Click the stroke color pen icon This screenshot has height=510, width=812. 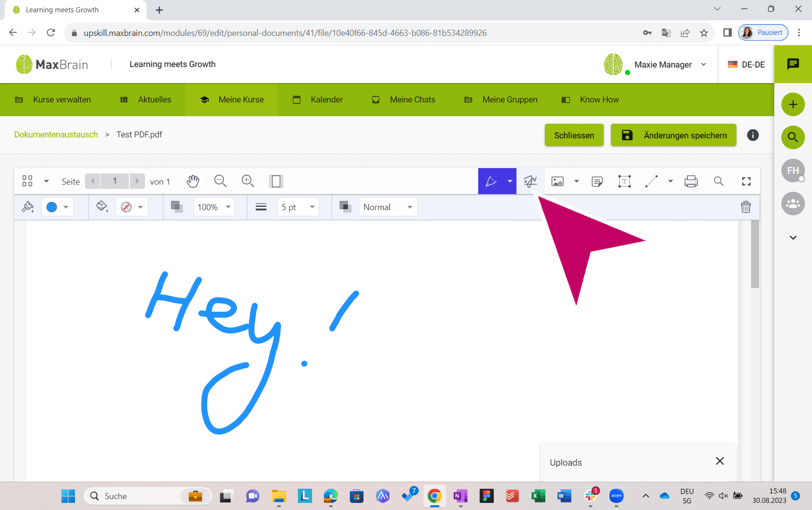27,207
